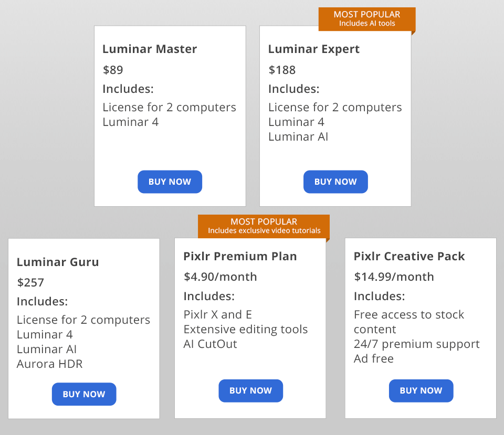Click the Aurora HDR feature line
Viewport: 504px width, 435px height.
click(49, 364)
